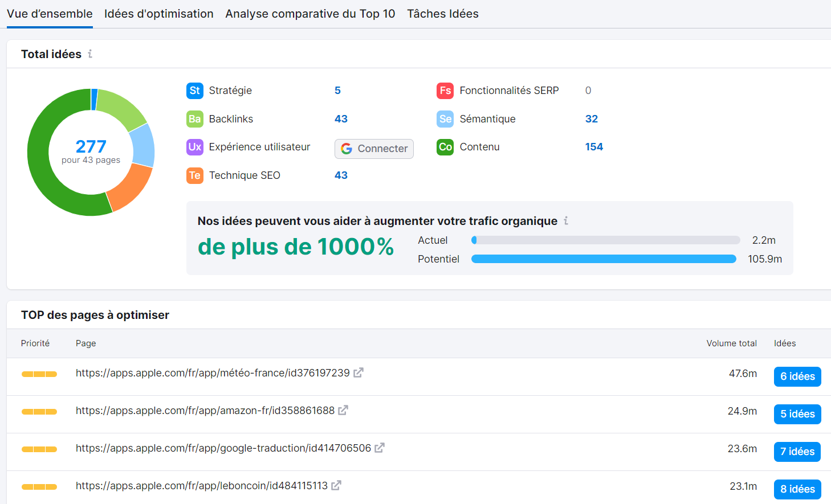This screenshot has height=504, width=831.
Task: Click priority bar for google-traduction row
Action: (39, 449)
